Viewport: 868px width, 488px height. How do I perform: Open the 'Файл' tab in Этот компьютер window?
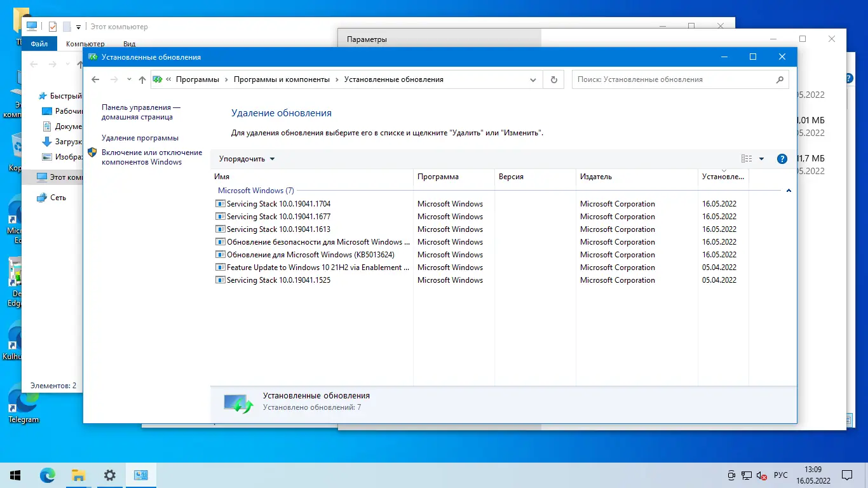[39, 44]
